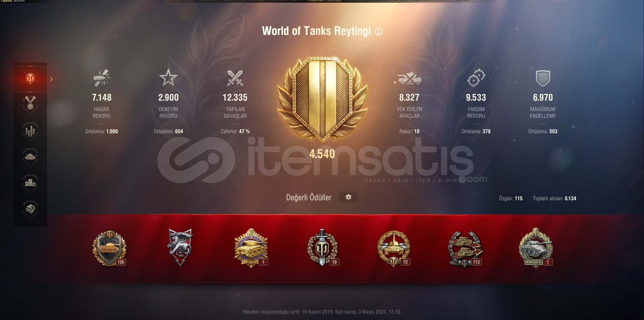The height and width of the screenshot is (320, 644).
Task: Open the bar chart statistics sidebar icon
Action: tap(30, 131)
